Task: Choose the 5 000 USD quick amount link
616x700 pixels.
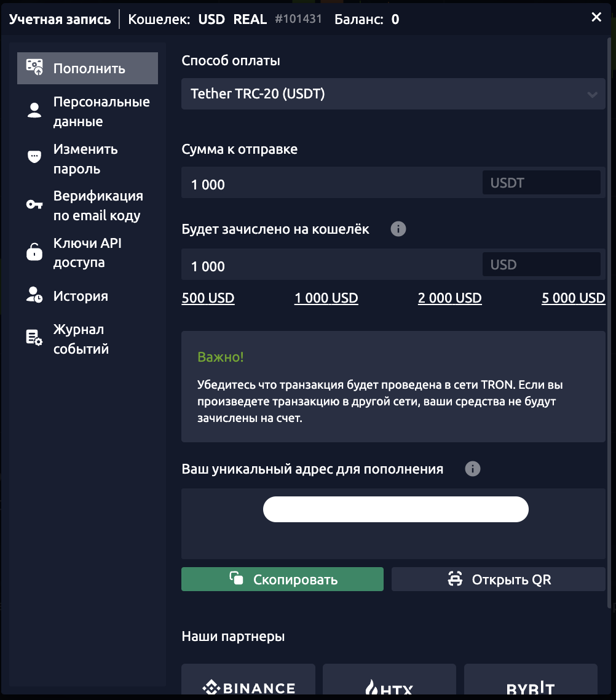Action: coord(573,298)
